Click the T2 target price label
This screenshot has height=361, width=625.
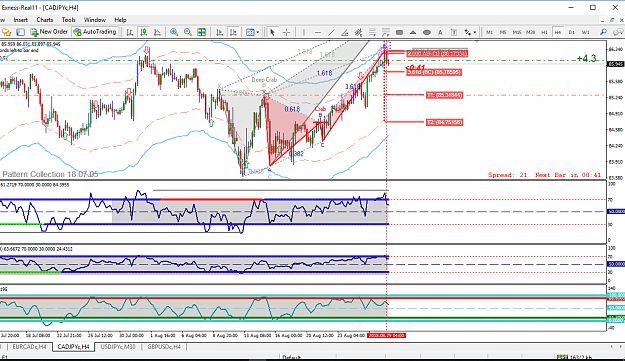(x=444, y=122)
